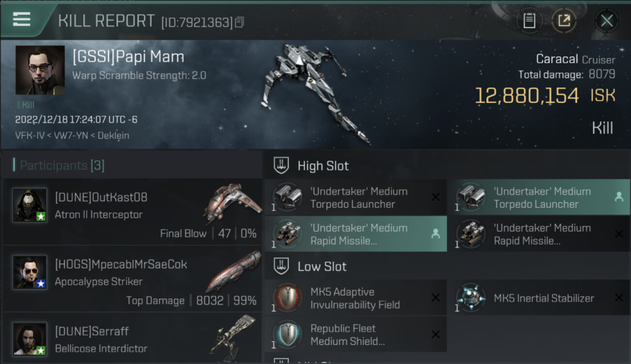Open Serraff's pilot portrait
This screenshot has width=631, height=364.
tap(30, 339)
